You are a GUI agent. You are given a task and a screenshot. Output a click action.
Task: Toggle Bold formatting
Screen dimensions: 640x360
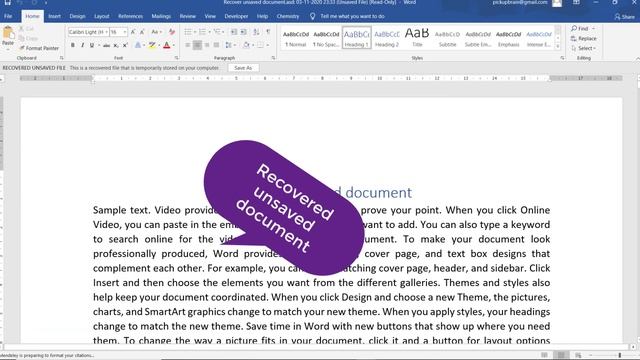click(73, 45)
